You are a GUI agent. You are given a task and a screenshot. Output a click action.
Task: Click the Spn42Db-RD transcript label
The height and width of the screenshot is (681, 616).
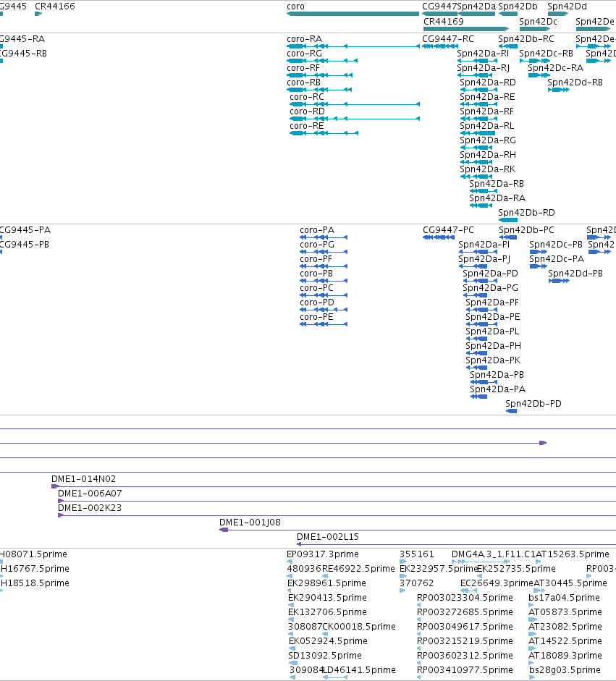[x=526, y=212]
